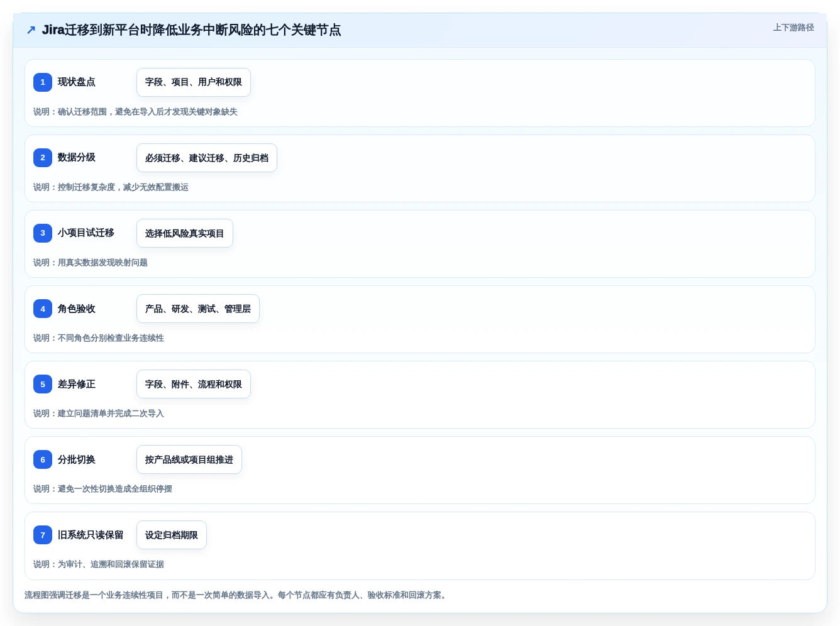Image resolution: width=840 pixels, height=626 pixels.
Task: Click the 上下游路径 label in the header
Action: coord(793,28)
